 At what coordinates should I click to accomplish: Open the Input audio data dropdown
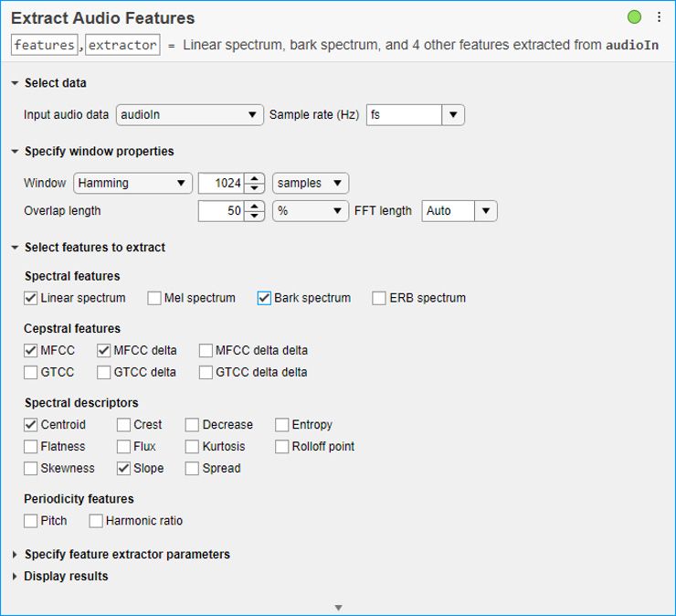point(190,115)
